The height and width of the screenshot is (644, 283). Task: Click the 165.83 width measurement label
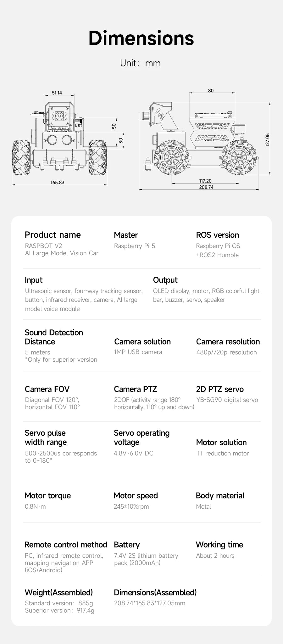(57, 183)
